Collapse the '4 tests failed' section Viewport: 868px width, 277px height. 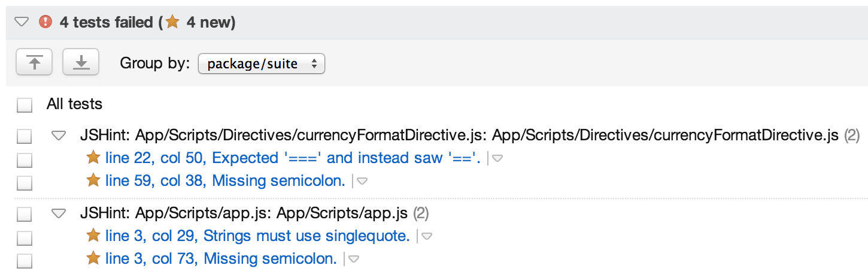coord(22,23)
